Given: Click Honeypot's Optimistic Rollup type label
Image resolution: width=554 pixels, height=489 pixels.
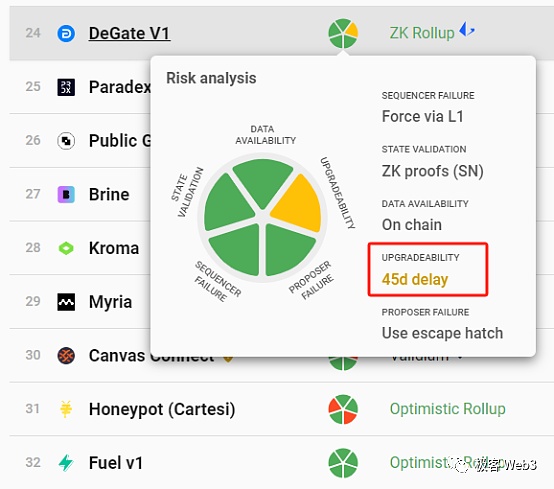Looking at the screenshot, I should coord(448,409).
